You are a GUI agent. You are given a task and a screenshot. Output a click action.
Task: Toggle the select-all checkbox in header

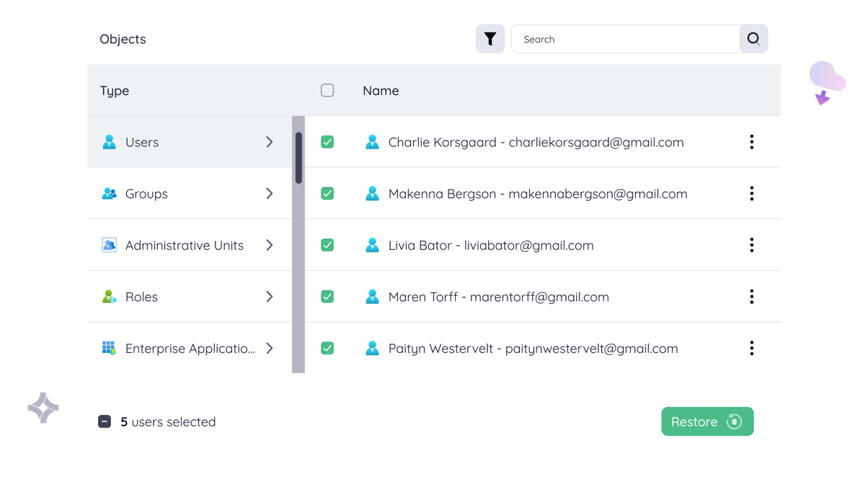point(327,90)
